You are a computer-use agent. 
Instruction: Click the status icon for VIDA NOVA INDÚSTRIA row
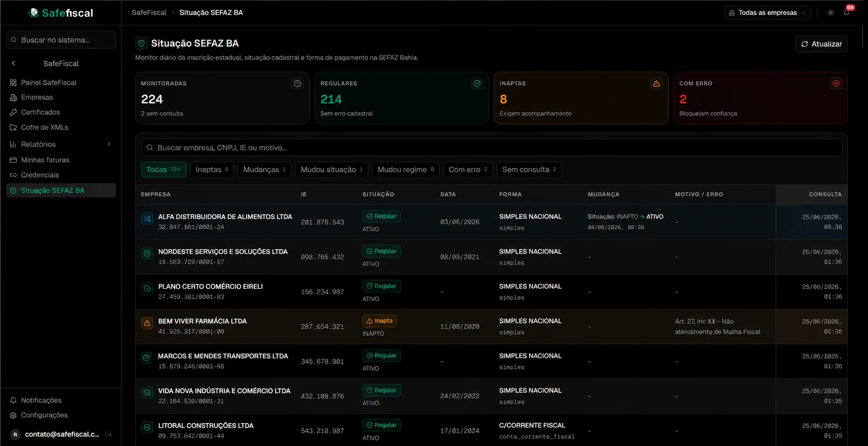[x=147, y=392]
